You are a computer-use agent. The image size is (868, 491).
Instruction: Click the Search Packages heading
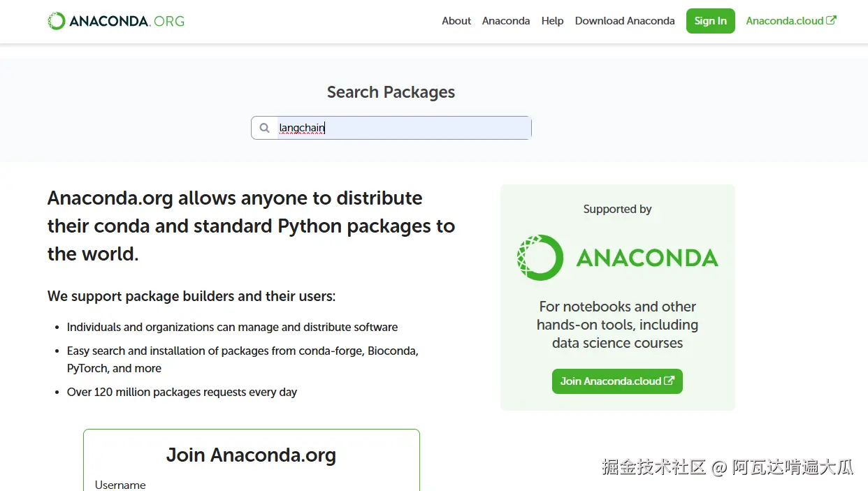point(391,92)
